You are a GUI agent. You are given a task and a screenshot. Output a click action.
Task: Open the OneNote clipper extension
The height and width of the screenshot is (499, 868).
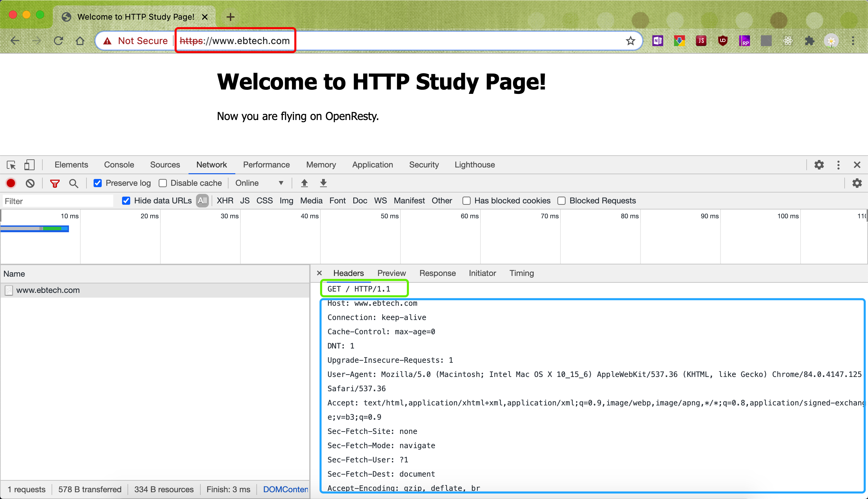(657, 41)
